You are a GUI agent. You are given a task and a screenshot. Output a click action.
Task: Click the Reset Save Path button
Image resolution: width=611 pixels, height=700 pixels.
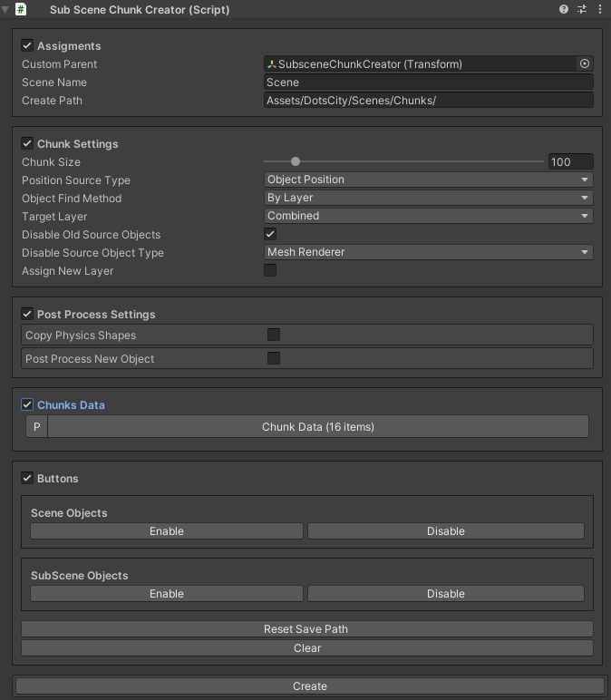(307, 628)
